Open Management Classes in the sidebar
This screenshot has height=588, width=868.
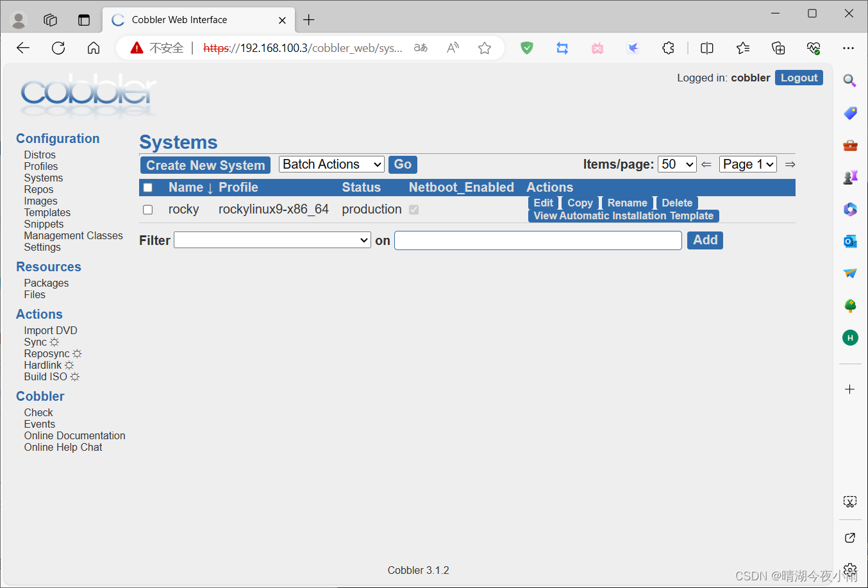point(73,236)
